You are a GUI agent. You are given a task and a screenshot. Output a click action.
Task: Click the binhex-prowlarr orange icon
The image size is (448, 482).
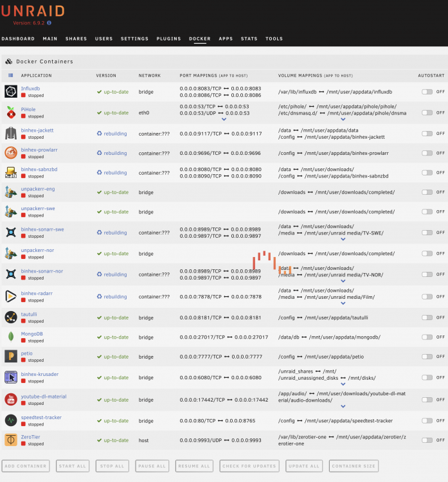point(11,153)
